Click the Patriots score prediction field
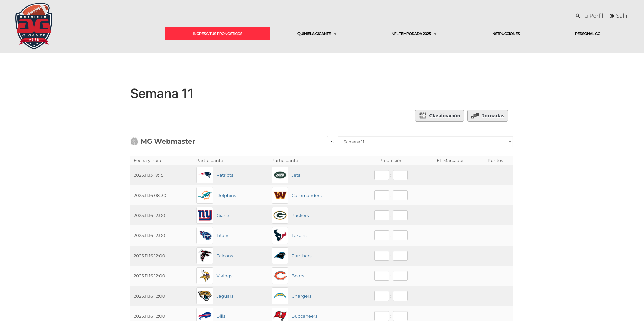 pyautogui.click(x=382, y=175)
